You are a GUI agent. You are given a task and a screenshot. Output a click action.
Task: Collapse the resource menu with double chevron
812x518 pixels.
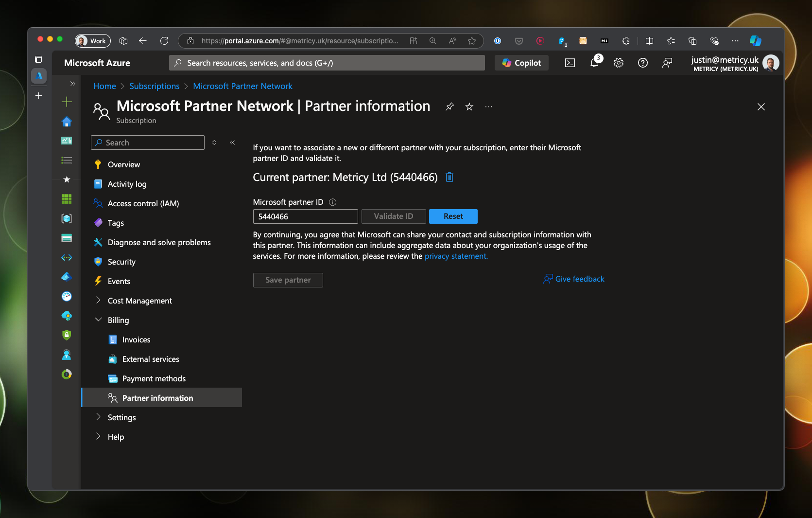(x=232, y=143)
